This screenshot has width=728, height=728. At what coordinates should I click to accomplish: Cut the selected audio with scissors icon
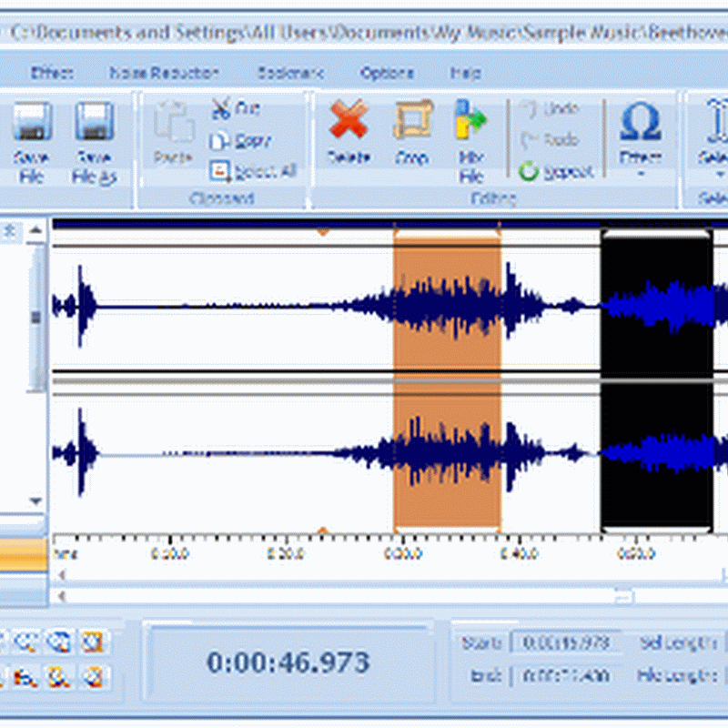coord(221,108)
